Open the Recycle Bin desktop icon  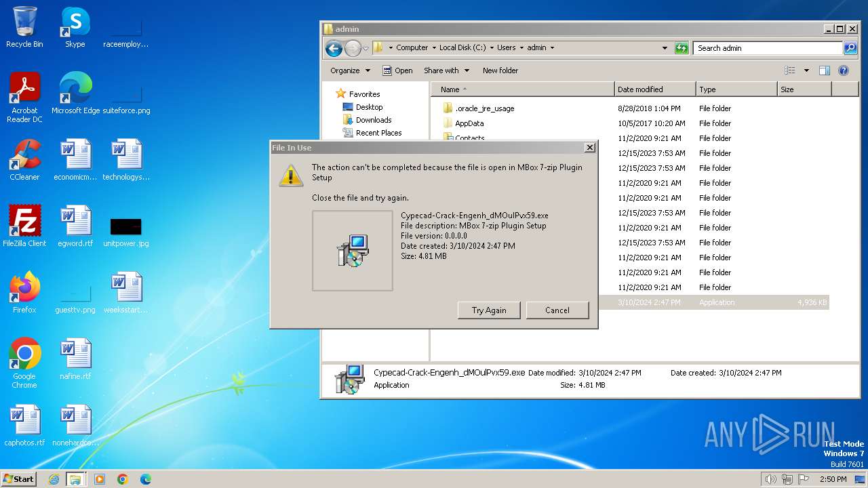point(24,27)
